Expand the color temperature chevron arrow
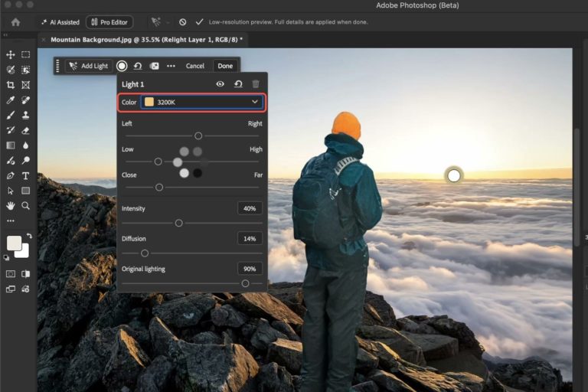This screenshot has height=392, width=588. pyautogui.click(x=255, y=102)
